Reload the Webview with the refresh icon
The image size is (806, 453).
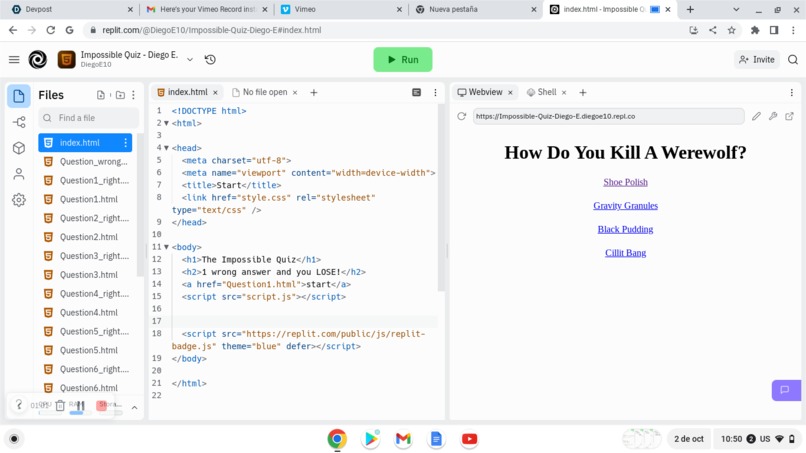click(462, 116)
